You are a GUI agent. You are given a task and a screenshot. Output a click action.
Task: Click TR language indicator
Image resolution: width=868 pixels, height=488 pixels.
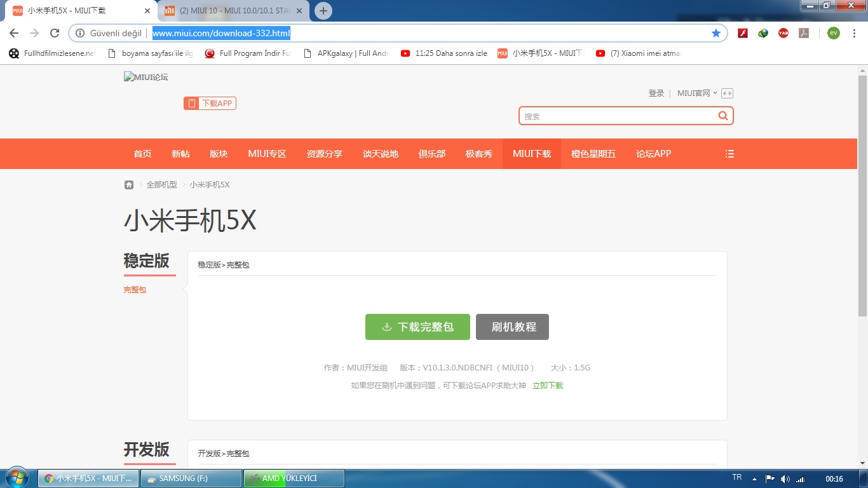(x=737, y=477)
